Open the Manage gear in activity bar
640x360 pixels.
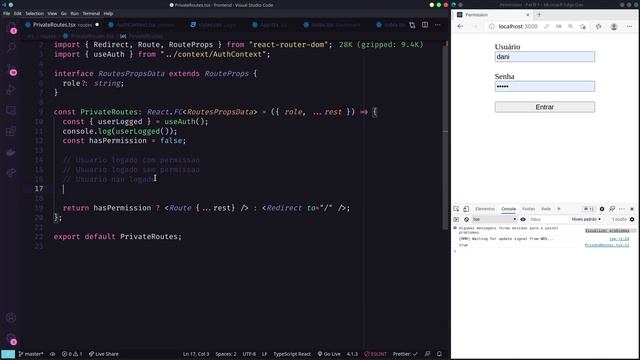pos(11,338)
